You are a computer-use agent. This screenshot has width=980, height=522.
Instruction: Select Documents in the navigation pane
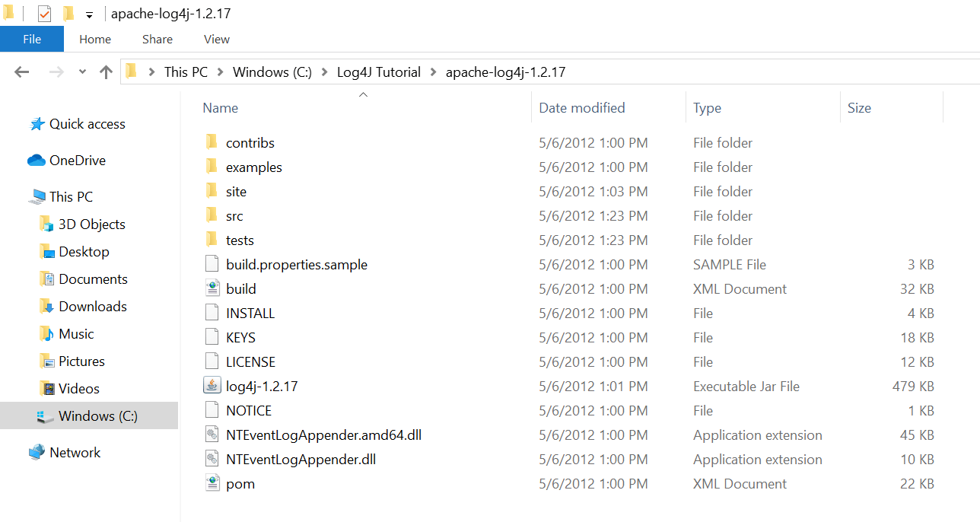click(x=93, y=279)
